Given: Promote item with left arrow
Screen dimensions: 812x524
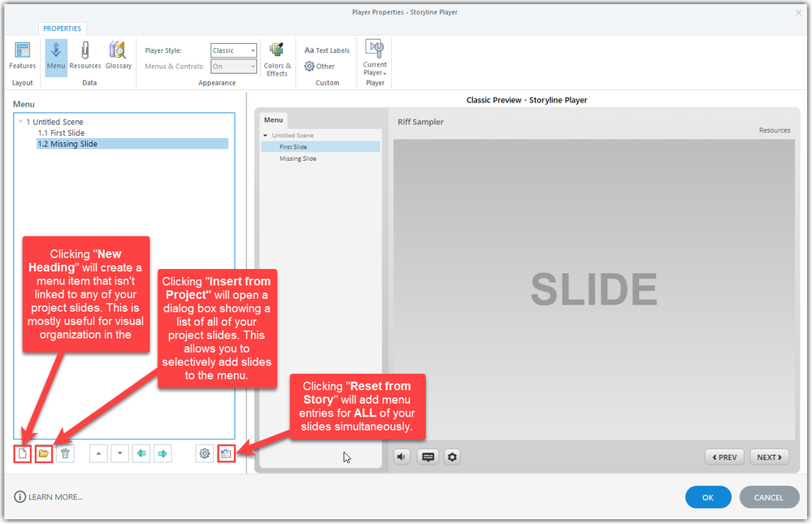Looking at the screenshot, I should click(x=141, y=454).
